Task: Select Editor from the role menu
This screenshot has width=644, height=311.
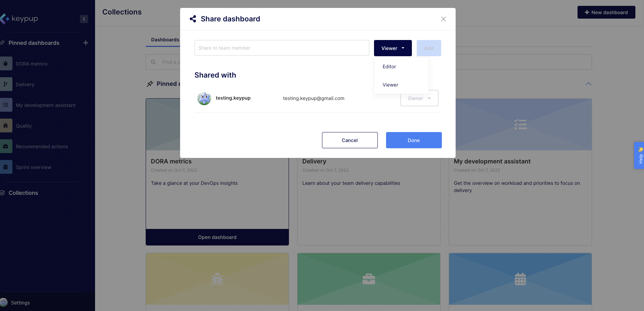Action: 389,67
